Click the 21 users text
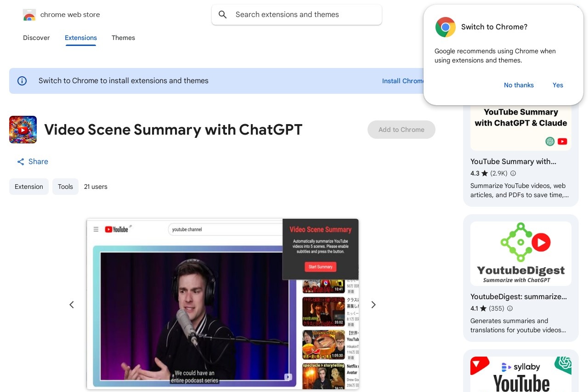 [96, 187]
